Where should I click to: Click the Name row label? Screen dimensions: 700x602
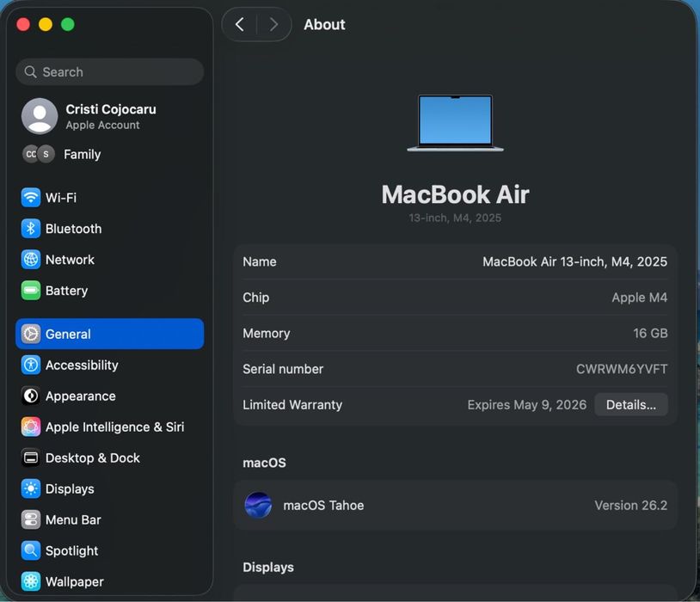click(x=260, y=261)
